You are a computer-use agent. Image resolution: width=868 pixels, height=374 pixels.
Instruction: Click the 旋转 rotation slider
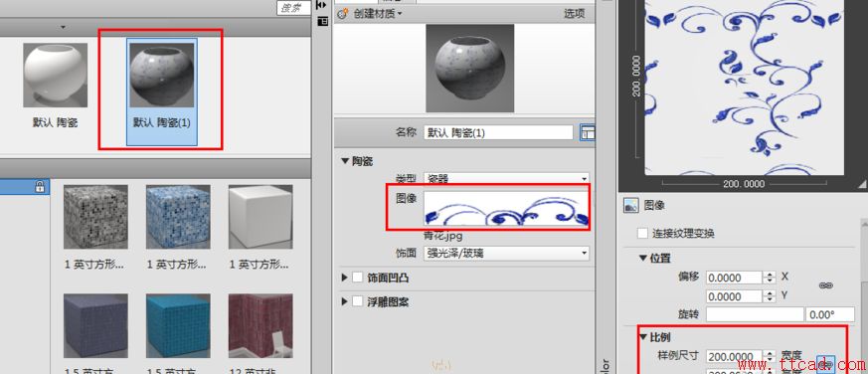point(755,314)
